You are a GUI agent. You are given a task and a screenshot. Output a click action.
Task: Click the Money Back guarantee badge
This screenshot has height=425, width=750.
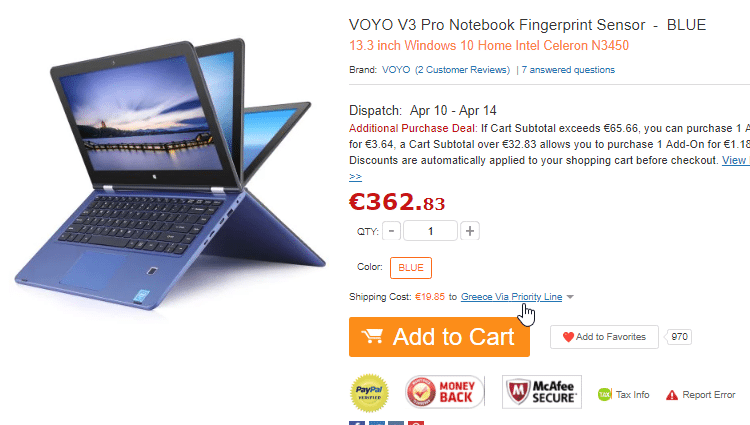pyautogui.click(x=444, y=392)
